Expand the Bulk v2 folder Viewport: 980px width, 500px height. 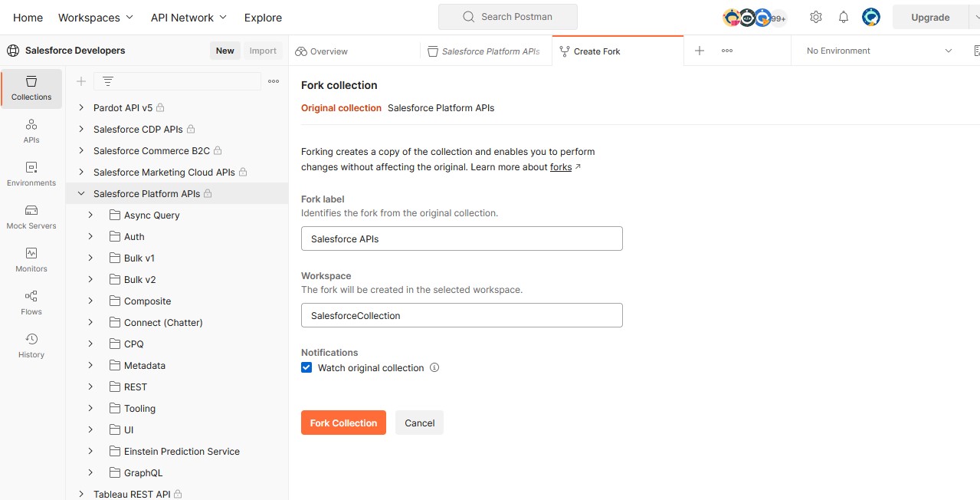[x=90, y=279]
